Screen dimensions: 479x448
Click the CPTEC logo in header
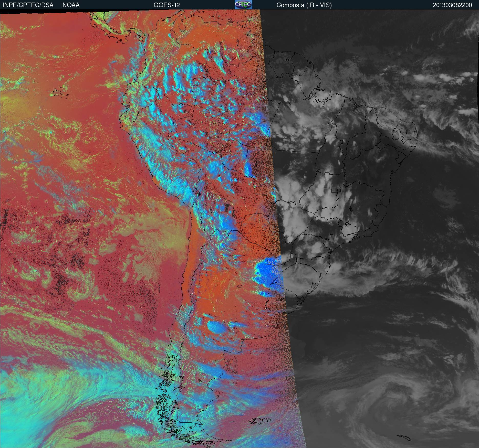[243, 5]
